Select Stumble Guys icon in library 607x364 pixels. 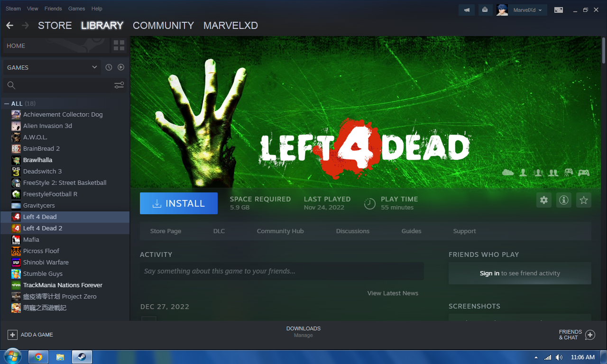(16, 274)
